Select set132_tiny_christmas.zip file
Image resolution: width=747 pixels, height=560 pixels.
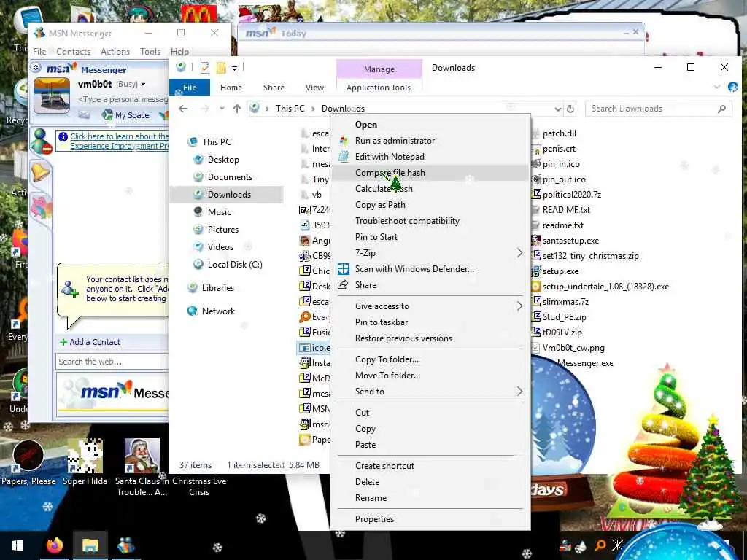[x=590, y=256]
